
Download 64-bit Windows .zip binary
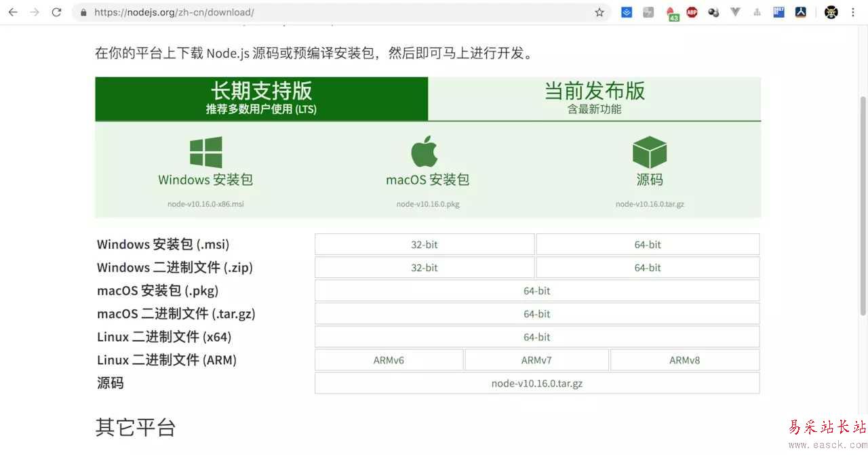(648, 267)
